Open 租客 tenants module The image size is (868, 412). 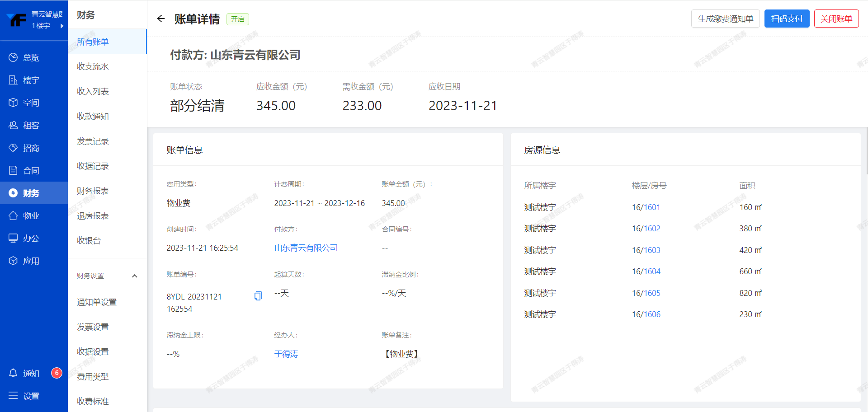click(x=31, y=125)
